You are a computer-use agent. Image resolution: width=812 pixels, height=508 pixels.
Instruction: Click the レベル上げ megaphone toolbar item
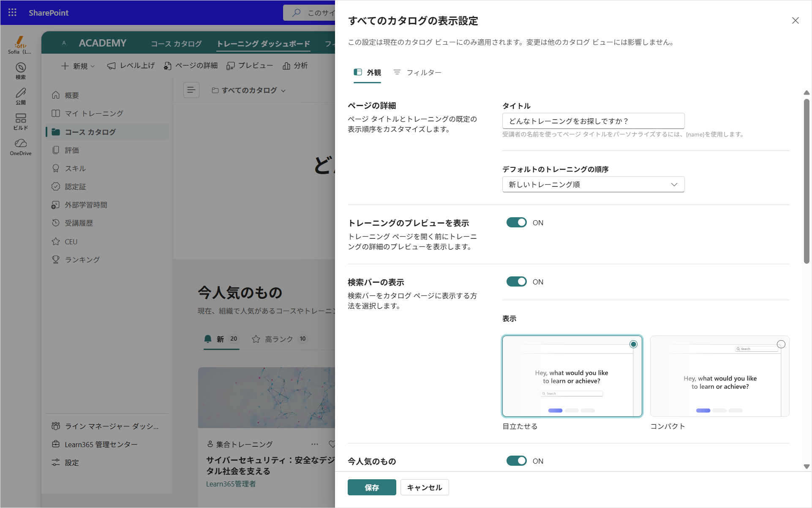click(x=131, y=66)
